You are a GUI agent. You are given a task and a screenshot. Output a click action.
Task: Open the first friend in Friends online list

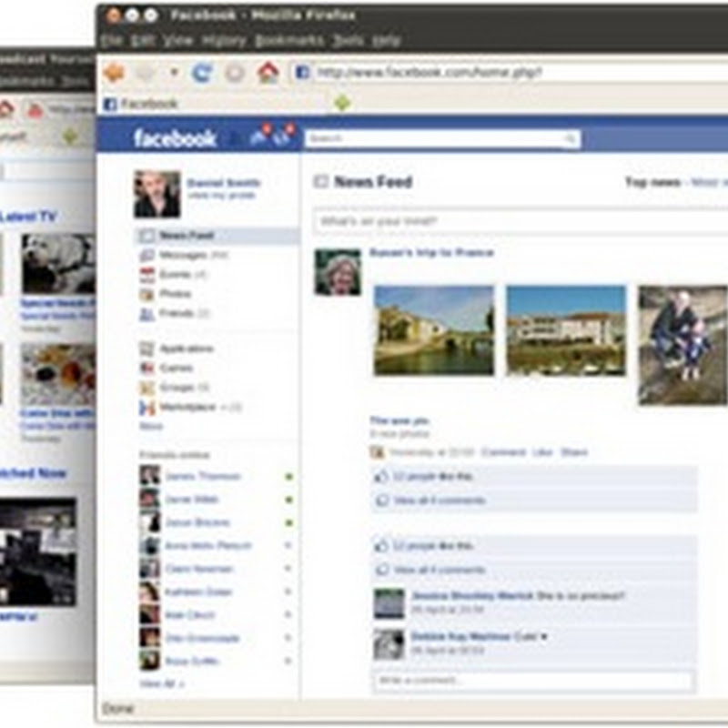click(x=203, y=476)
